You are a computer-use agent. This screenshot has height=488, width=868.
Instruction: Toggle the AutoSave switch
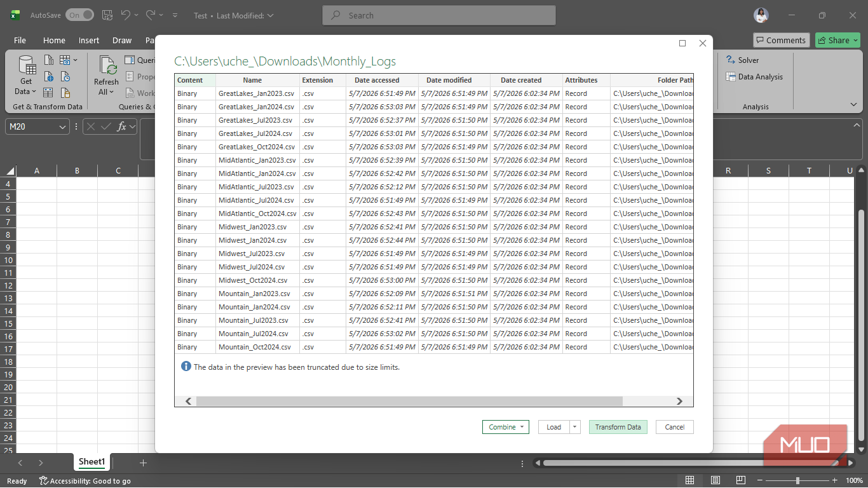[79, 15]
